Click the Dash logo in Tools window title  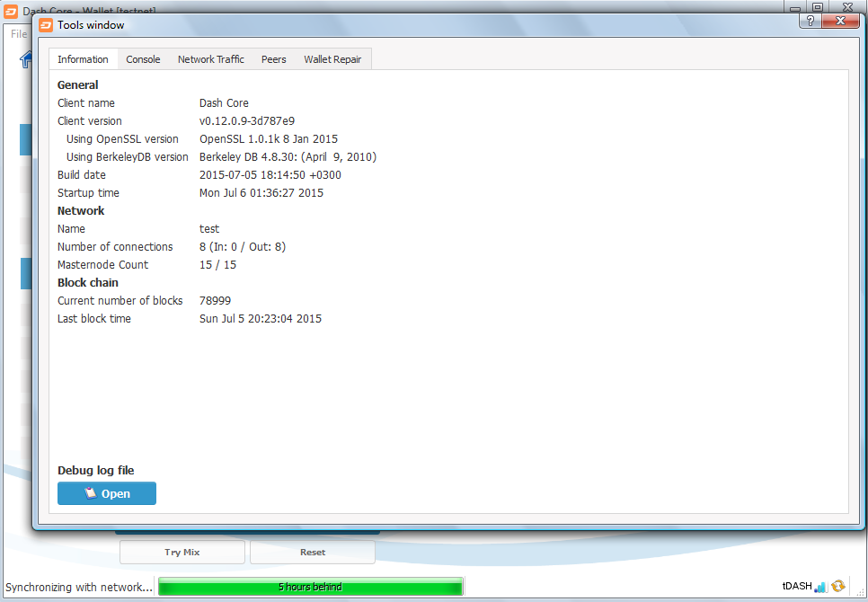(47, 25)
